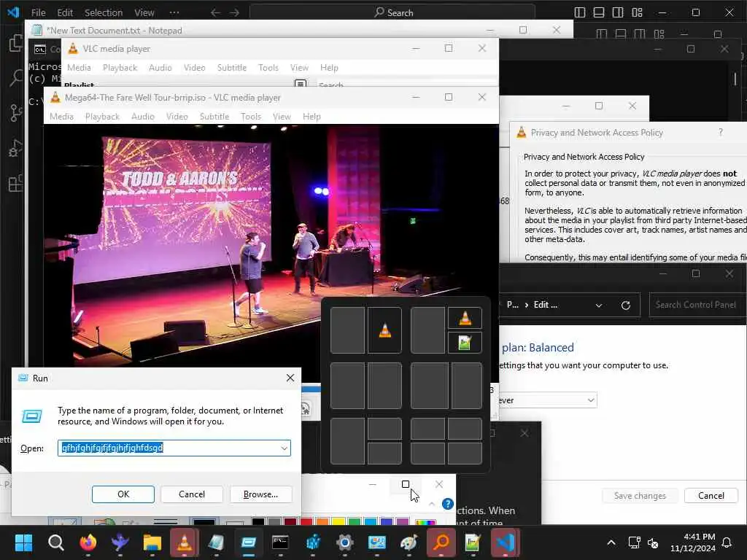
Task: Switch to Notepad++ via taskbar icon
Action: click(x=473, y=542)
